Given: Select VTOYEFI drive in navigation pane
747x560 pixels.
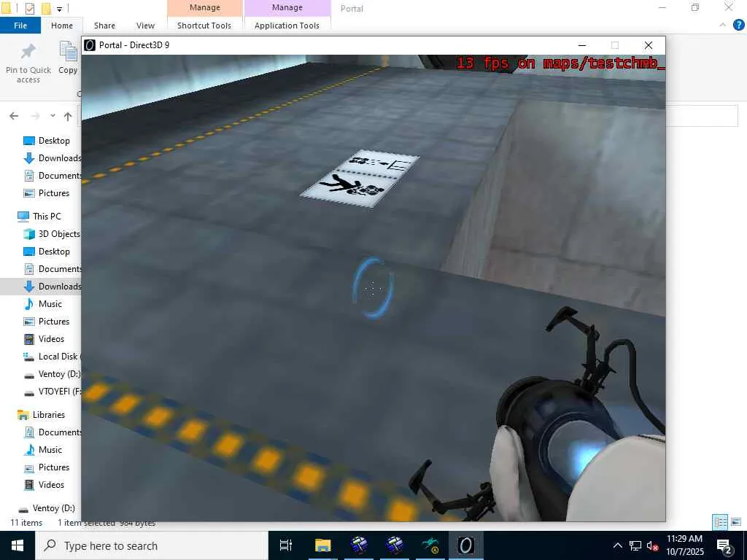Looking at the screenshot, I should pyautogui.click(x=52, y=392).
